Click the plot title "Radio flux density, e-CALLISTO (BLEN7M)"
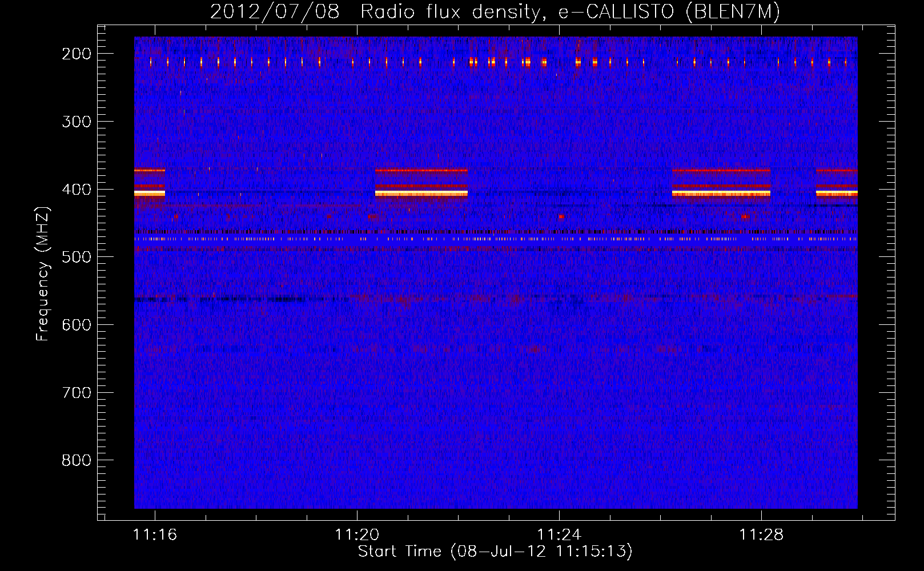Viewport: 924px width, 571px height. click(570, 11)
